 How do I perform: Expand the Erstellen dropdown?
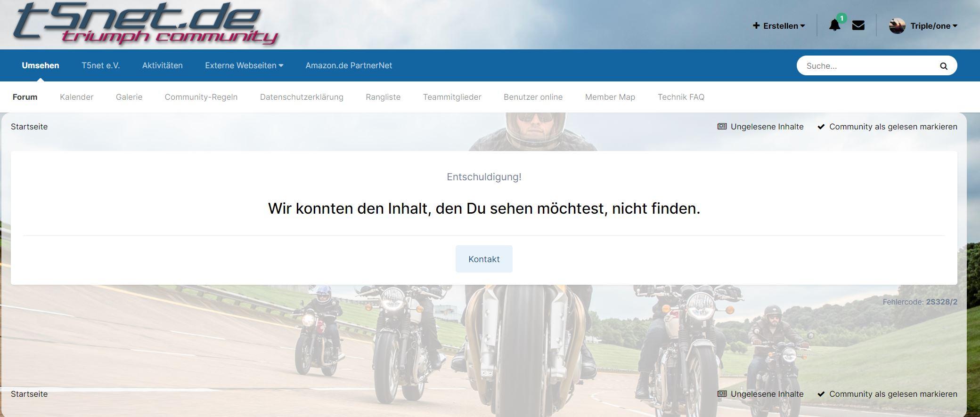[x=779, y=26]
